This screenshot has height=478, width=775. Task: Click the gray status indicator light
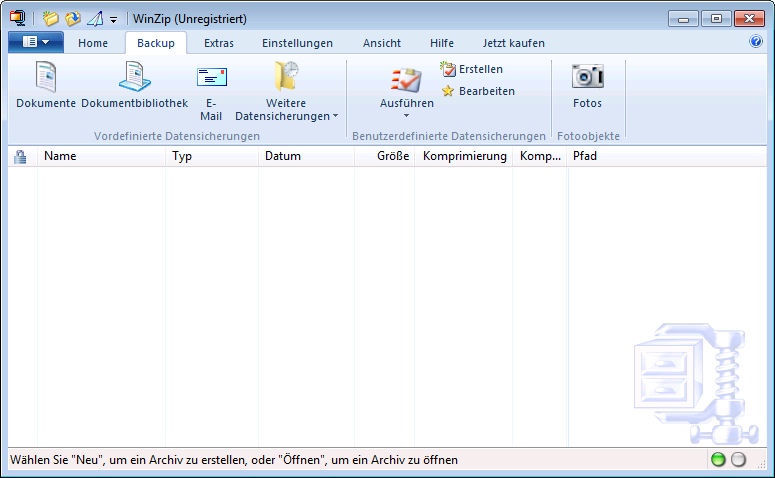tap(738, 460)
